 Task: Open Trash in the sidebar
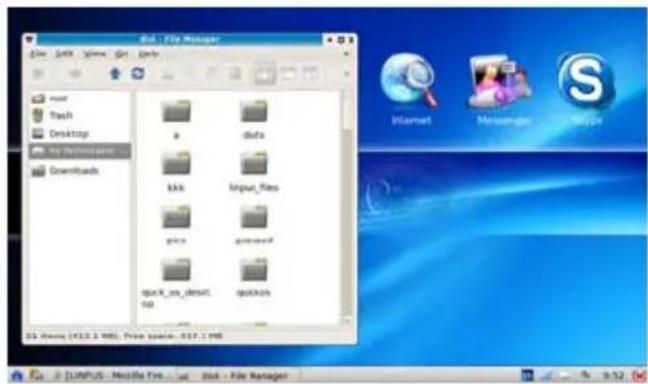[x=52, y=115]
